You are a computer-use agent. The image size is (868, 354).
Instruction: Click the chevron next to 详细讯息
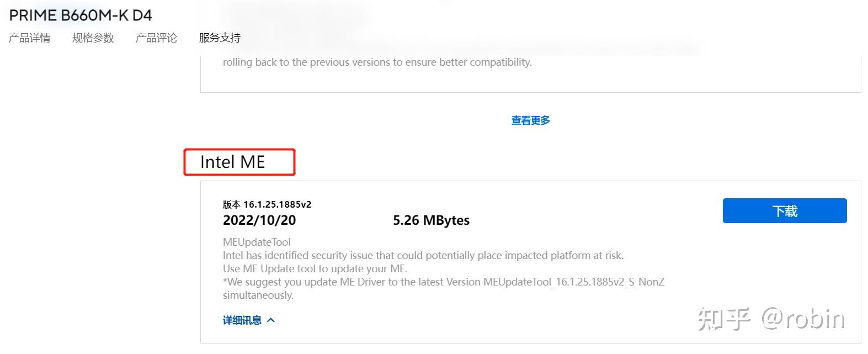coord(270,319)
